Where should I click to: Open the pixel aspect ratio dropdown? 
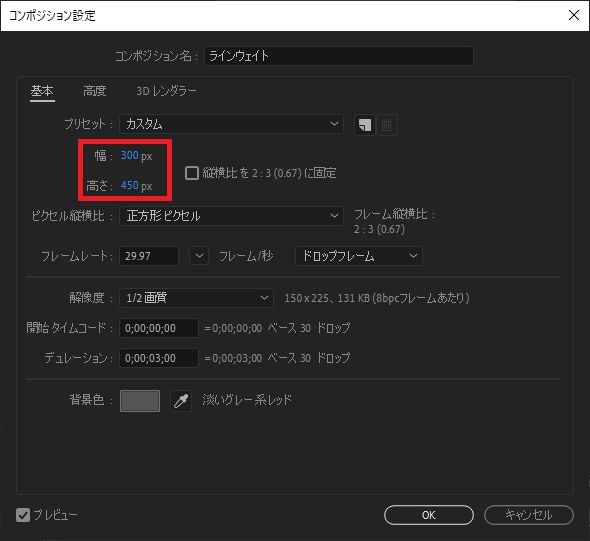point(231,216)
